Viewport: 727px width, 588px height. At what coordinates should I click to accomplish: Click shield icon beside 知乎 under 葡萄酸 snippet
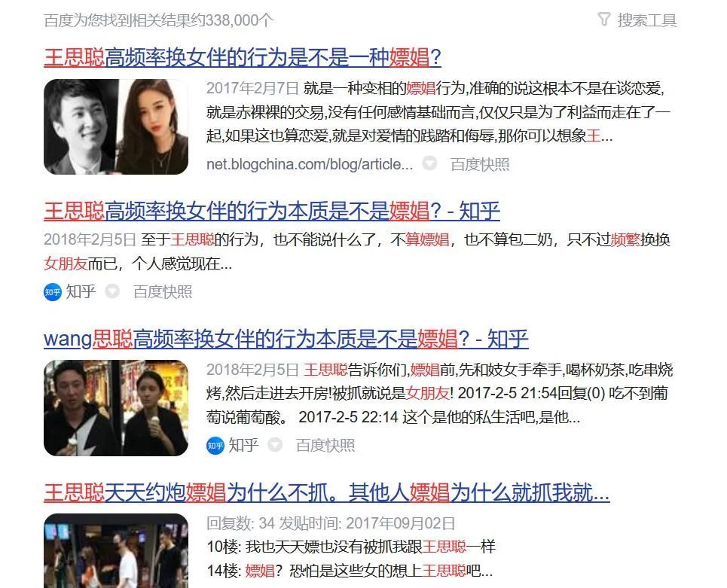275,445
